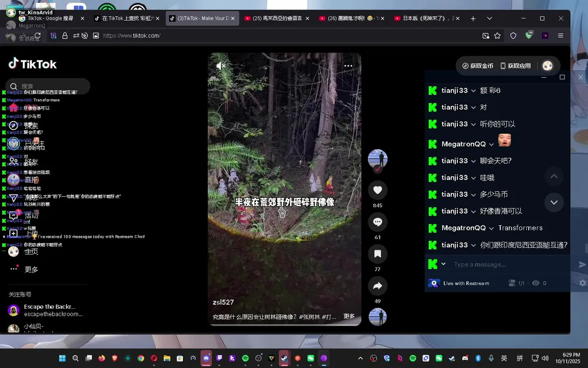
Task: Go to next video with down arrow
Action: point(554,202)
